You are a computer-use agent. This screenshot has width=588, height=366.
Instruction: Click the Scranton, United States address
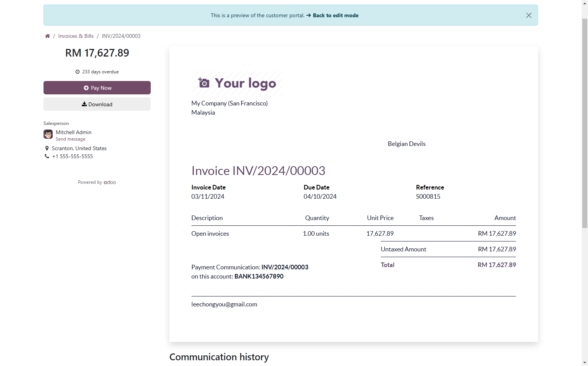79,148
